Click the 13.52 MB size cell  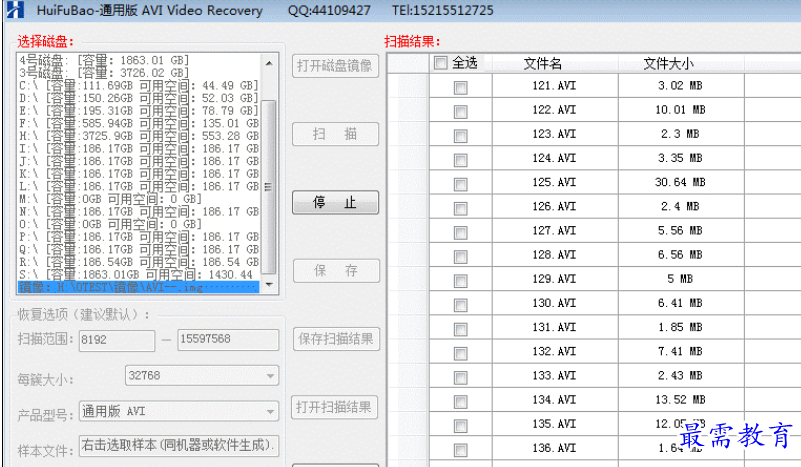tap(680, 400)
